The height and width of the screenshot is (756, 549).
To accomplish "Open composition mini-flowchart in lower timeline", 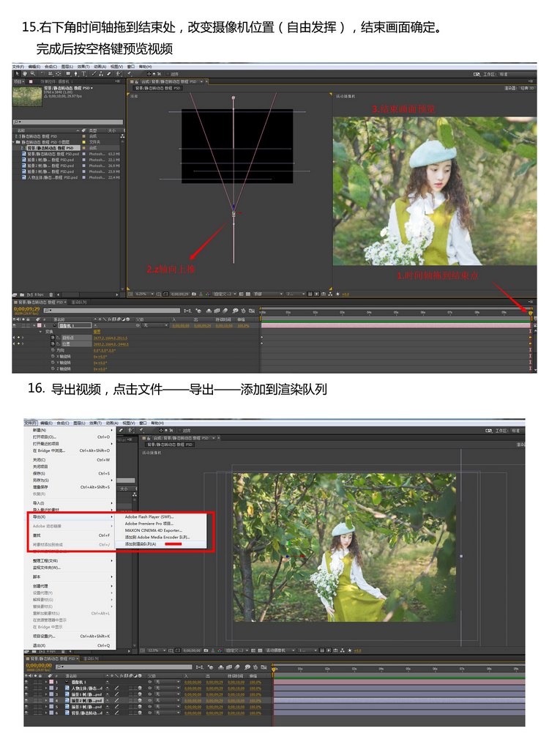I will 199,667.
